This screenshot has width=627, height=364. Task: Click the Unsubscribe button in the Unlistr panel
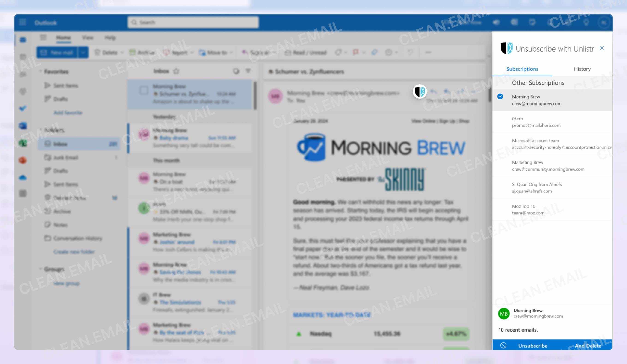point(533,346)
